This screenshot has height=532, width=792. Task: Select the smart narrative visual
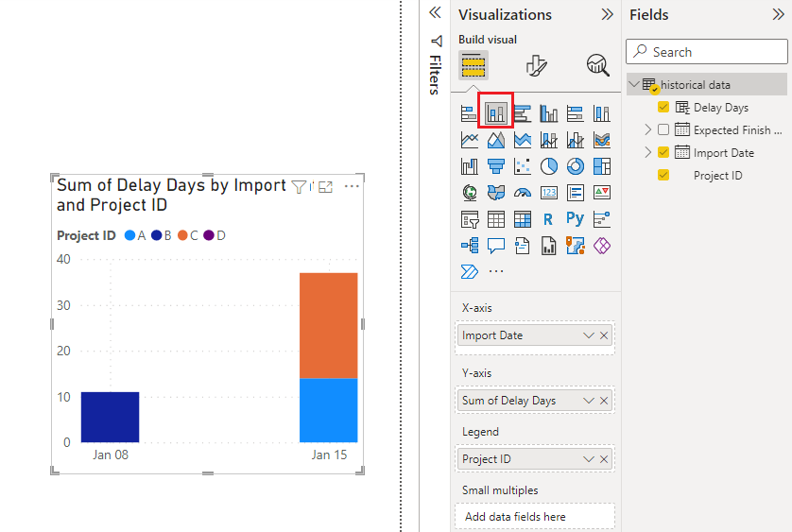pyautogui.click(x=523, y=246)
